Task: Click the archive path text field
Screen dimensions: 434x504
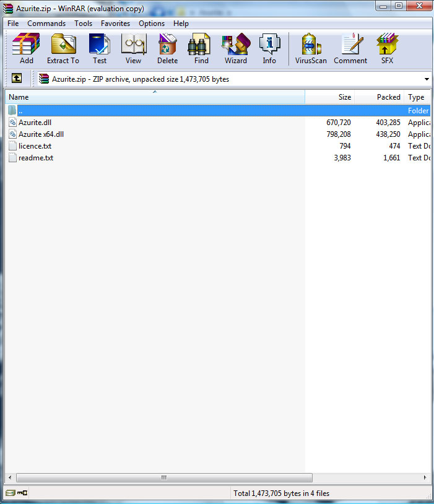Action: tap(234, 79)
